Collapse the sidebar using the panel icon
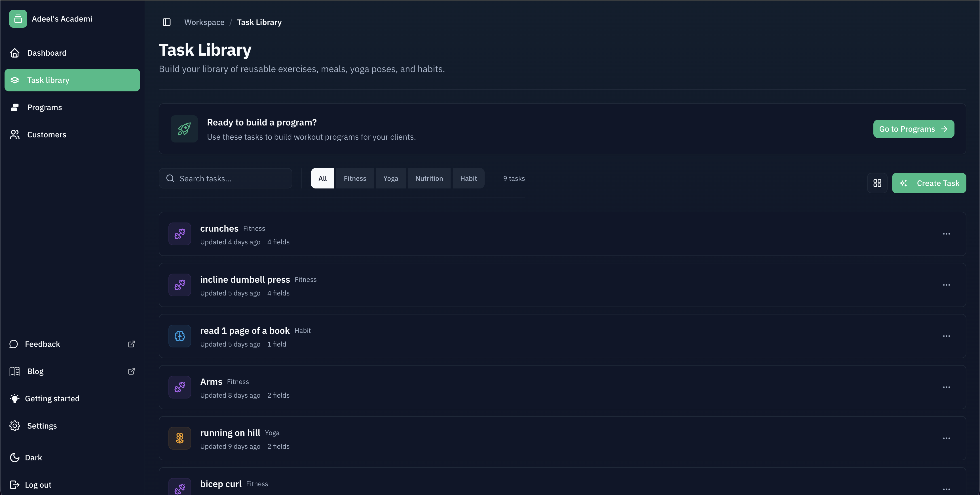The height and width of the screenshot is (495, 980). point(167,22)
